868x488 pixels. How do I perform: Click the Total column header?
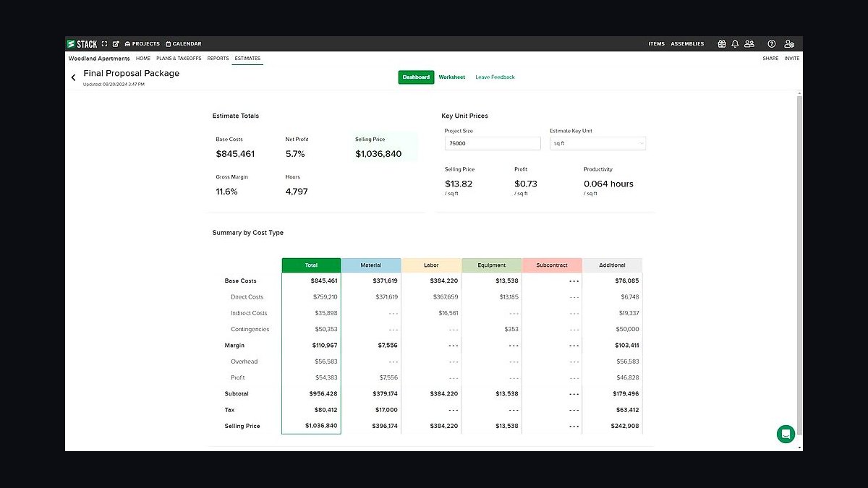pyautogui.click(x=311, y=265)
